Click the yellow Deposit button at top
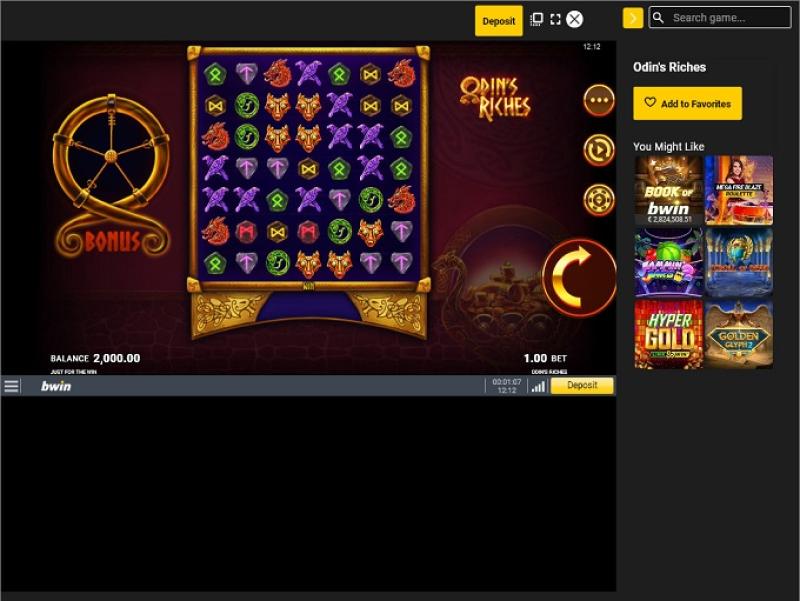Viewport: 800px width, 601px height. click(x=498, y=21)
